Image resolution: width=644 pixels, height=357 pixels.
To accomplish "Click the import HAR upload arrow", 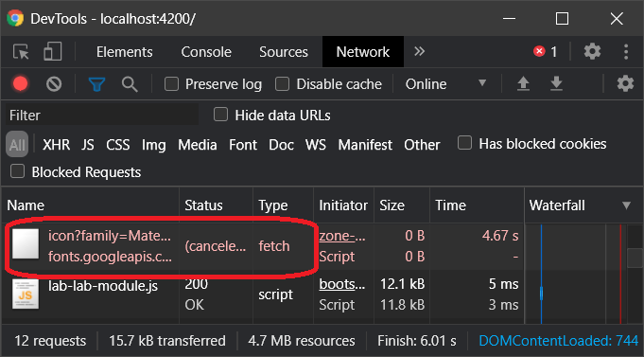I will click(x=523, y=84).
